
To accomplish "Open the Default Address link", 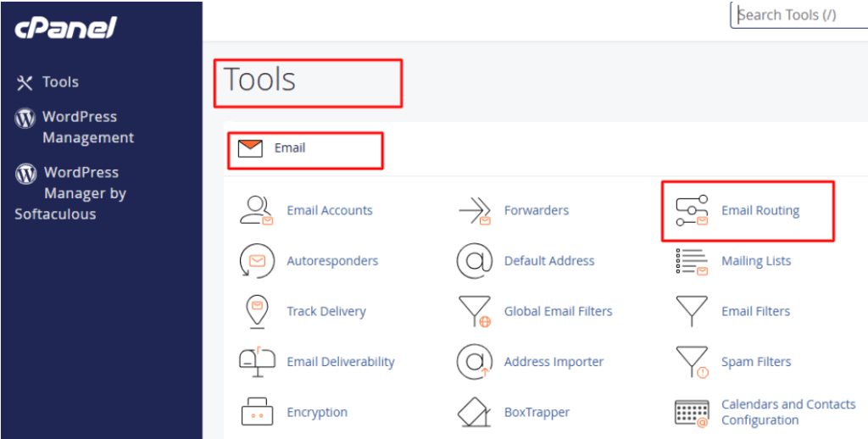I will pos(549,261).
